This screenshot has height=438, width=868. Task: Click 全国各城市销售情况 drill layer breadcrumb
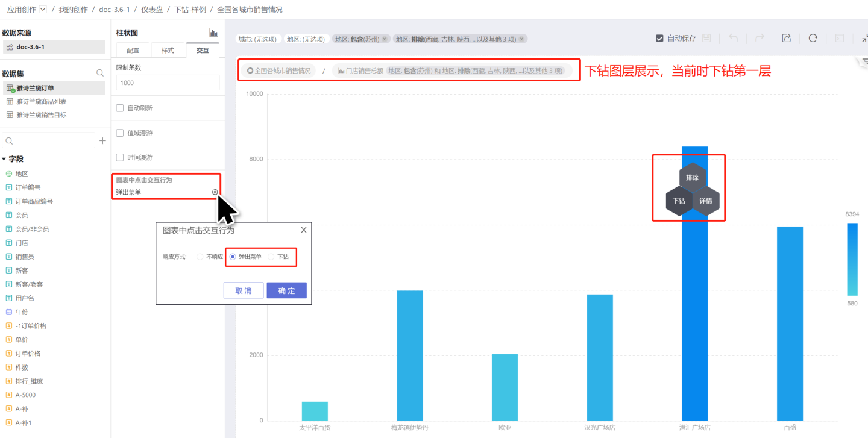coord(278,70)
